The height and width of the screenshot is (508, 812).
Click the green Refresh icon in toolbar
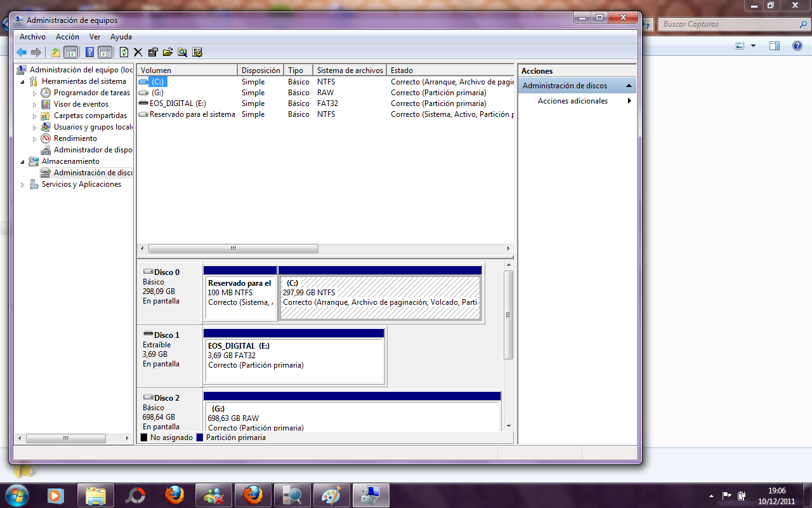point(124,52)
